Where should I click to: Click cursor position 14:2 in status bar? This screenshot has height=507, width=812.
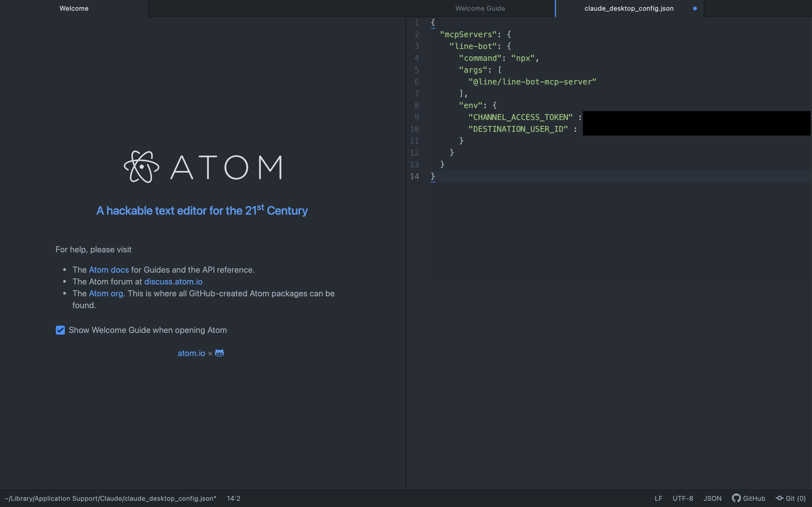(x=233, y=498)
